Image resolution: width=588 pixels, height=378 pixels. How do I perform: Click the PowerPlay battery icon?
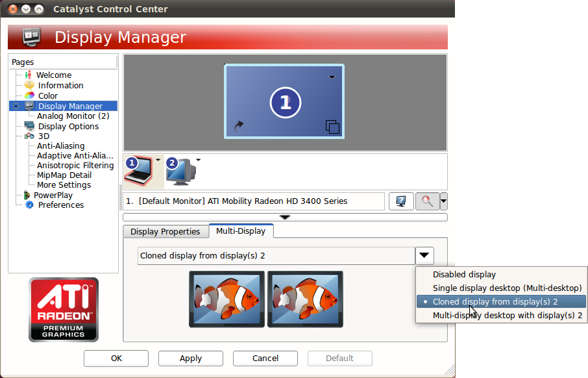(27, 195)
